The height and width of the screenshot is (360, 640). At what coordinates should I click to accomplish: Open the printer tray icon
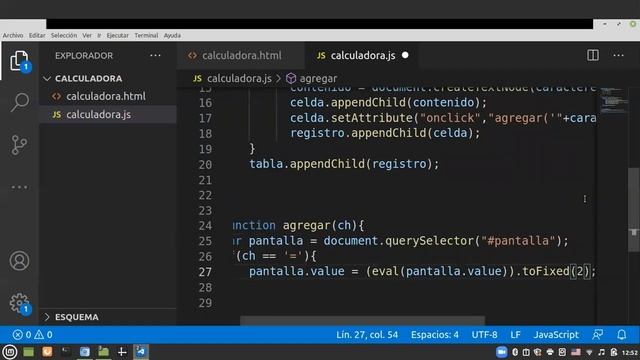[x=550, y=352]
